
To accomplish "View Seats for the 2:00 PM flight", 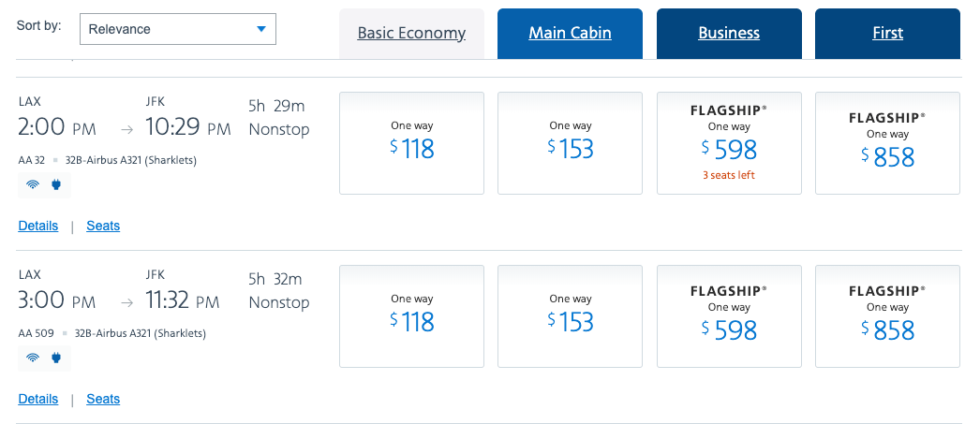I will (x=103, y=226).
